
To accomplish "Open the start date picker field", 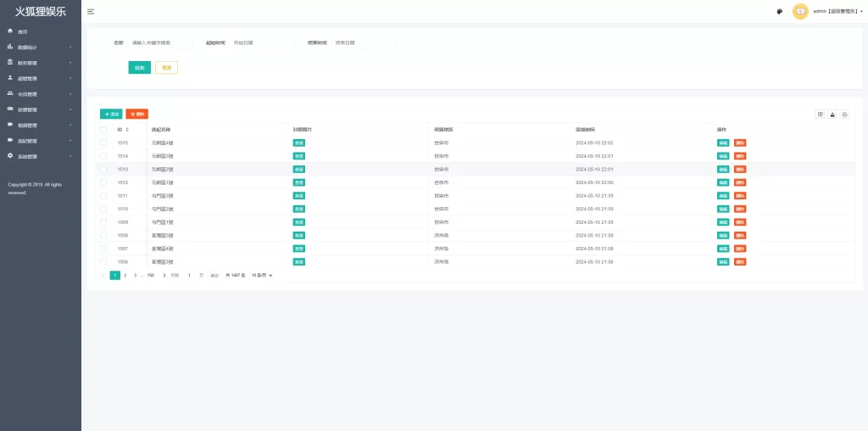I will [262, 42].
